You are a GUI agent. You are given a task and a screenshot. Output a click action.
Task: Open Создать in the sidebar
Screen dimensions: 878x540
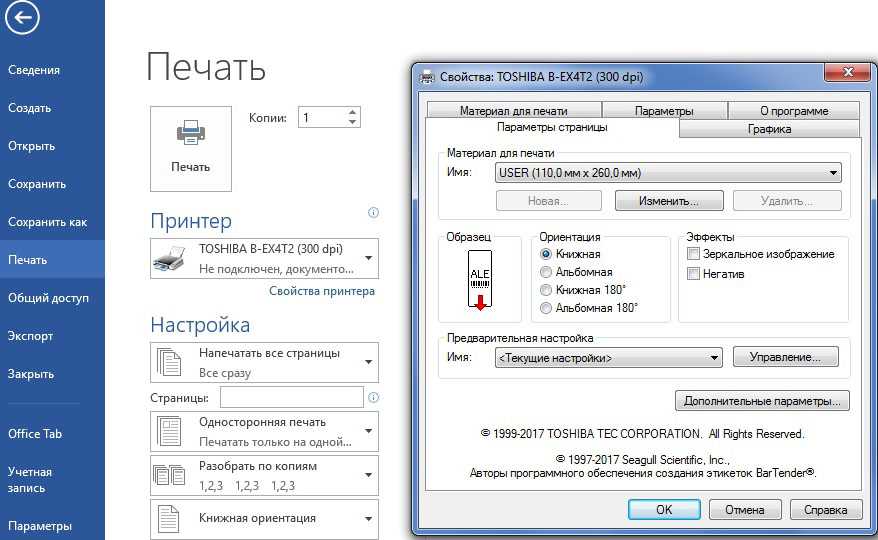click(53, 108)
